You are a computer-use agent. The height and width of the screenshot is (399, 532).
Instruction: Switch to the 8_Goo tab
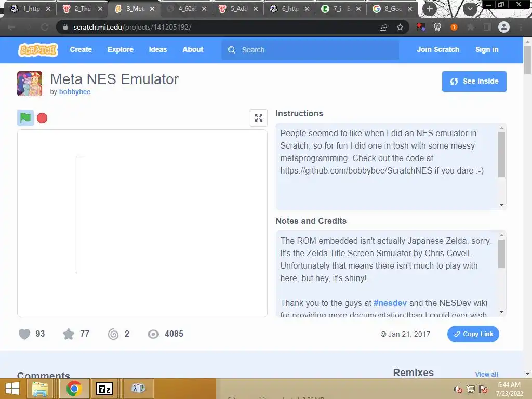pos(393,9)
